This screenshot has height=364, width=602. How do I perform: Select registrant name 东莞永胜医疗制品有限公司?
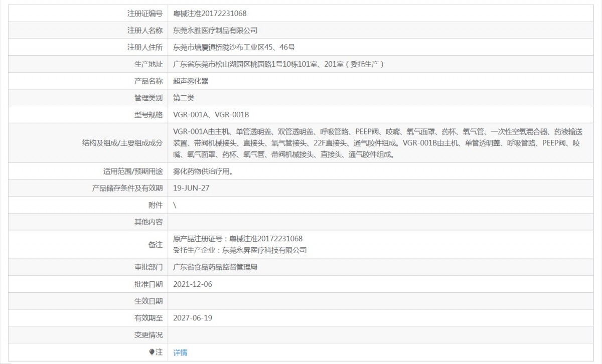coord(215,31)
